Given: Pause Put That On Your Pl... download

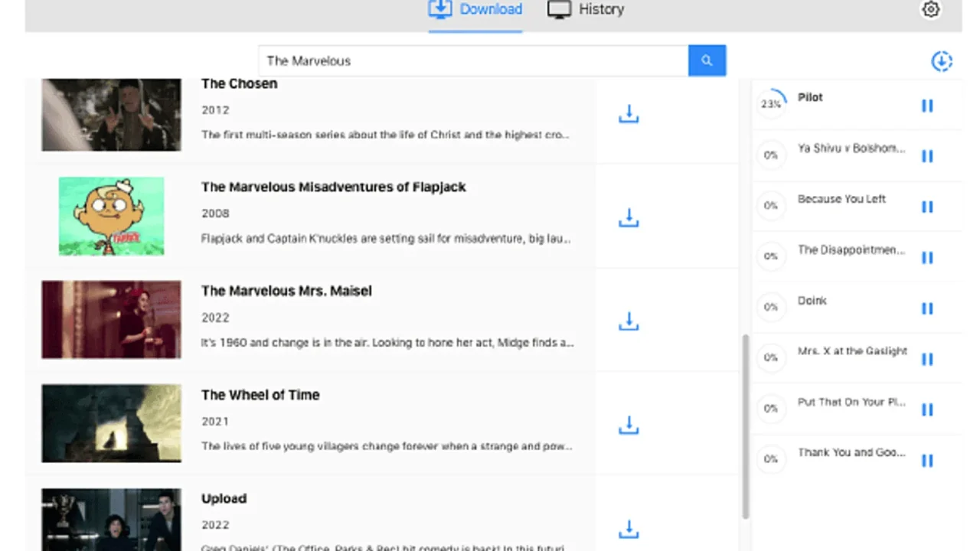Looking at the screenshot, I should click(x=927, y=409).
